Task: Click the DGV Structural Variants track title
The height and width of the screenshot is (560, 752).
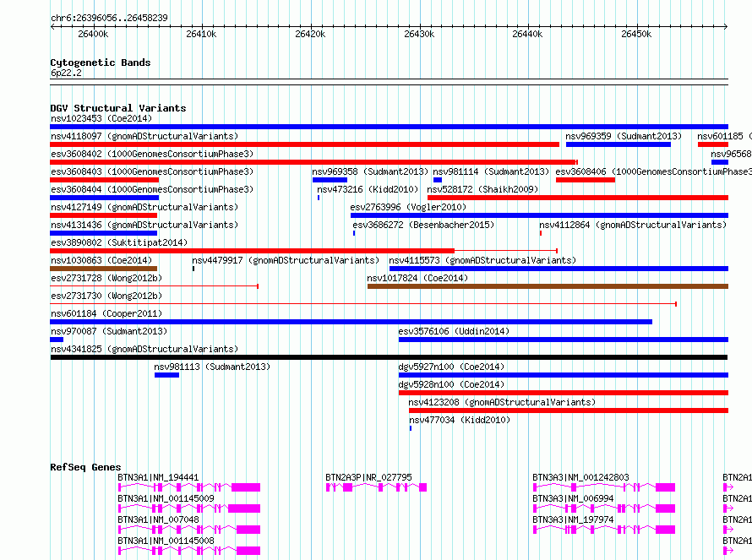Action: tap(118, 108)
